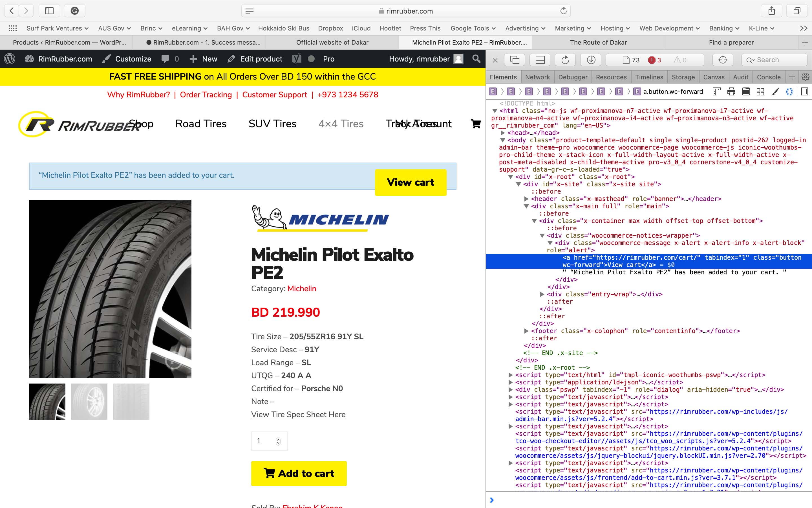Viewport: 812px width, 508px height.
Task: Toggle paint flashing with the brush icon
Action: click(775, 91)
